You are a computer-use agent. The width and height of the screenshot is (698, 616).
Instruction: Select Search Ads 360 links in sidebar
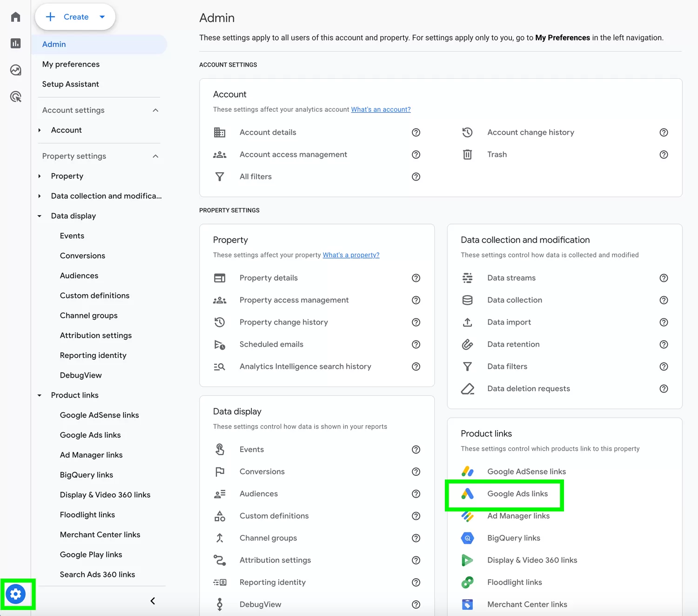(x=97, y=575)
